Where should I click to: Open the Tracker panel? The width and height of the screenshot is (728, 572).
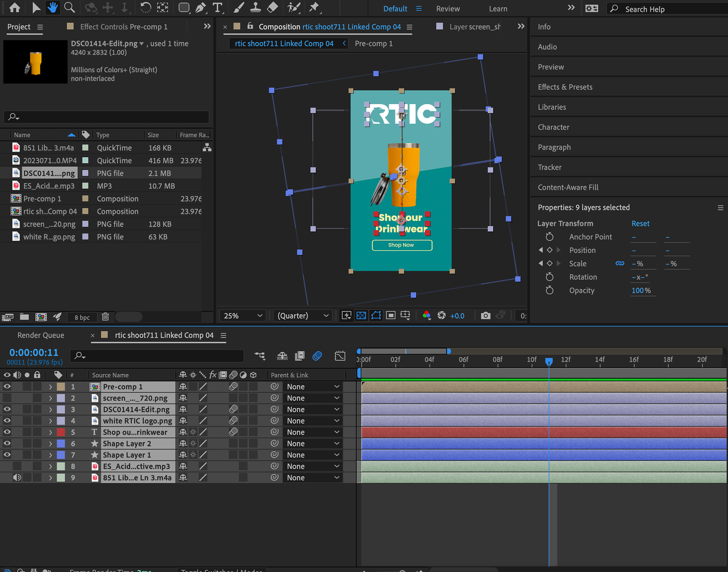point(549,167)
